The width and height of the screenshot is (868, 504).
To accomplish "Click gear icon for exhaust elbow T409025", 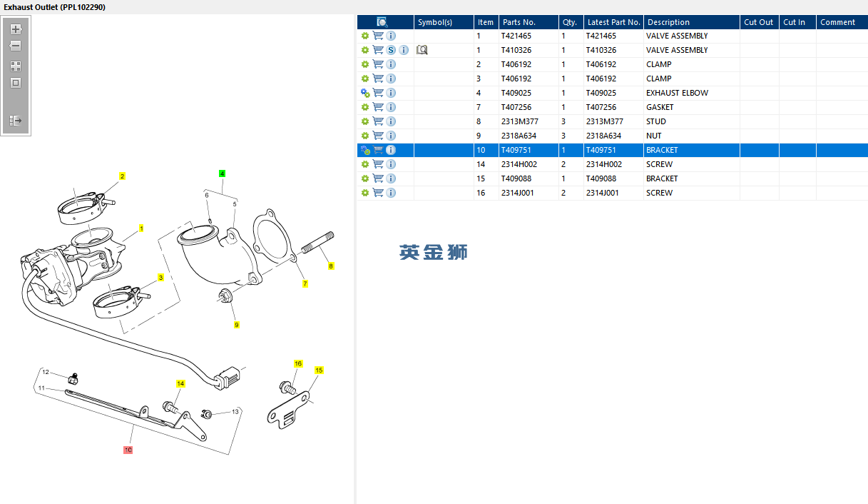I will [x=365, y=93].
